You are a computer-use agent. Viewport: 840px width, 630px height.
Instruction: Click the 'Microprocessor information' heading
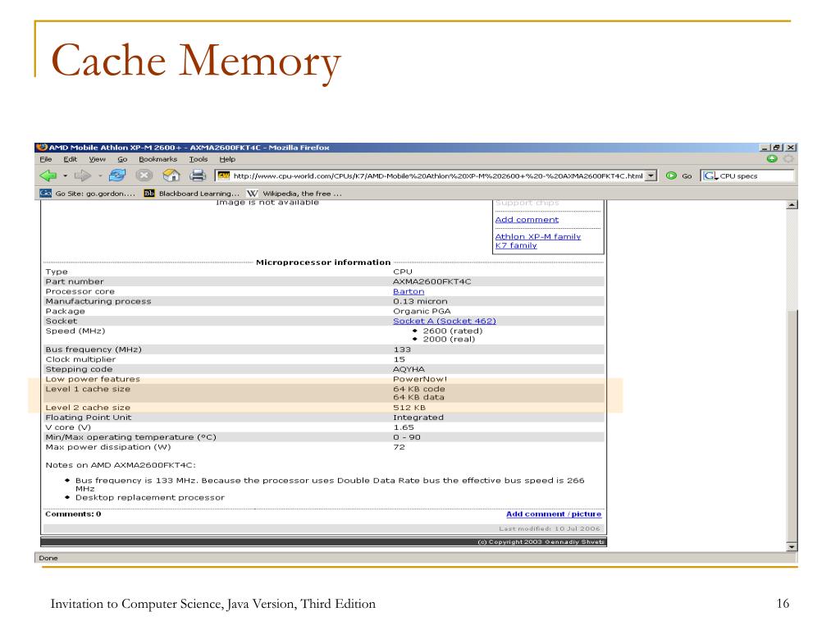[323, 262]
